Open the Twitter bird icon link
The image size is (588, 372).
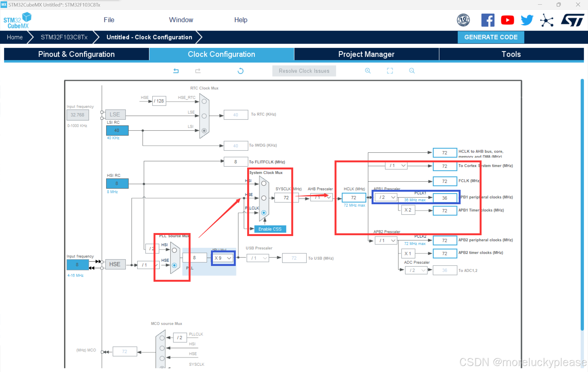[527, 20]
